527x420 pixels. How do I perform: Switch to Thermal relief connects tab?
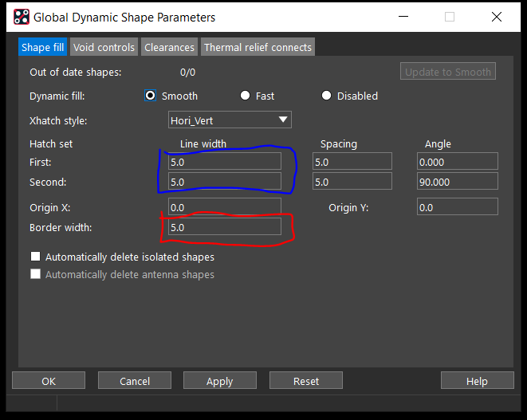(x=258, y=47)
